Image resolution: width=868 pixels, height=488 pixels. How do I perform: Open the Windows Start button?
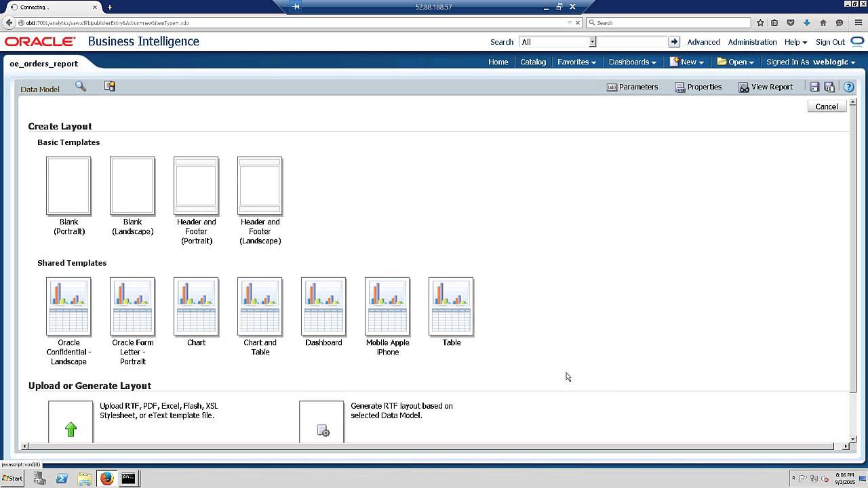tap(12, 479)
